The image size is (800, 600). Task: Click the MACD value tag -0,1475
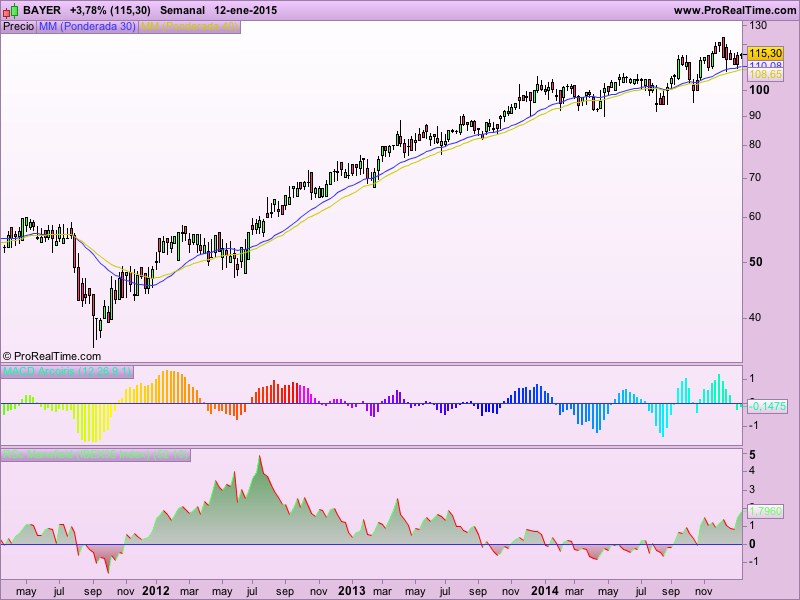pyautogui.click(x=767, y=406)
